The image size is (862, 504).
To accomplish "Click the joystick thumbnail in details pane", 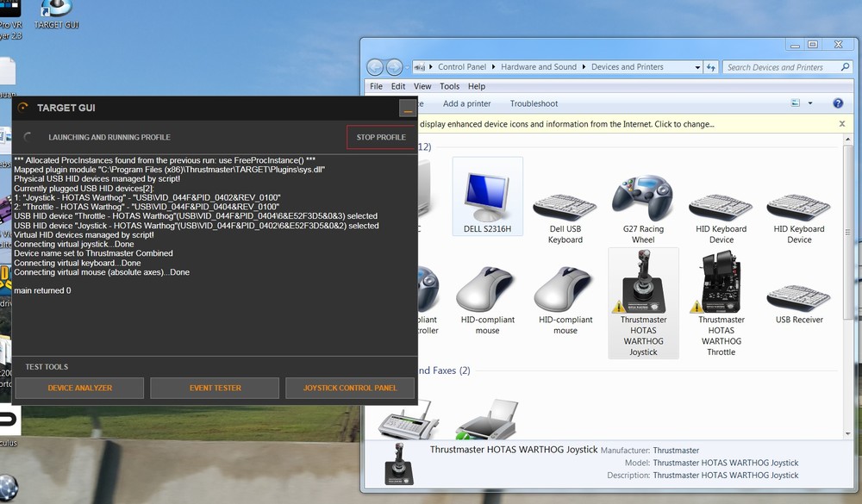I will click(399, 464).
